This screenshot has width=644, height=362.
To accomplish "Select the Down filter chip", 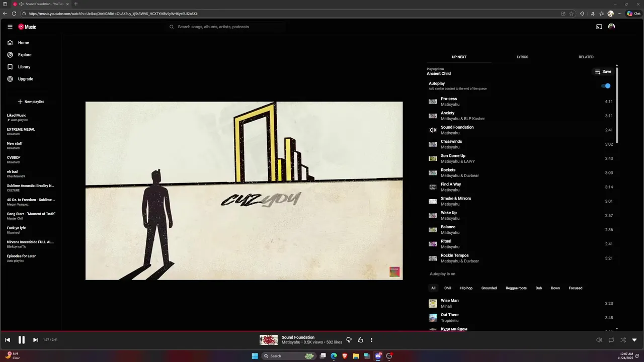I will coord(555,288).
